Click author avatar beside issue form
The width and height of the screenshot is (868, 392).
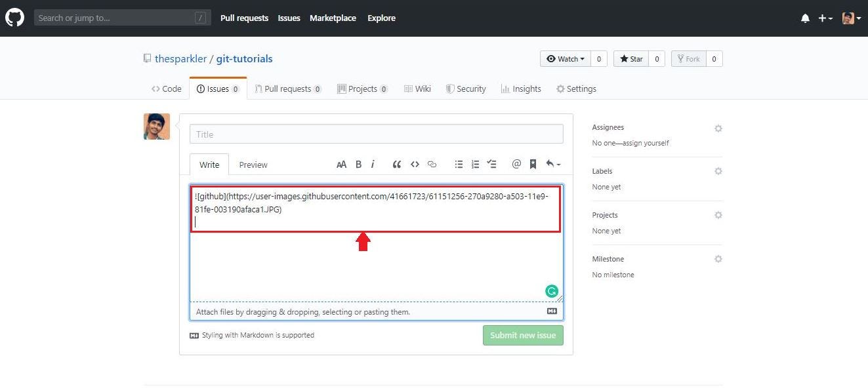pyautogui.click(x=157, y=127)
